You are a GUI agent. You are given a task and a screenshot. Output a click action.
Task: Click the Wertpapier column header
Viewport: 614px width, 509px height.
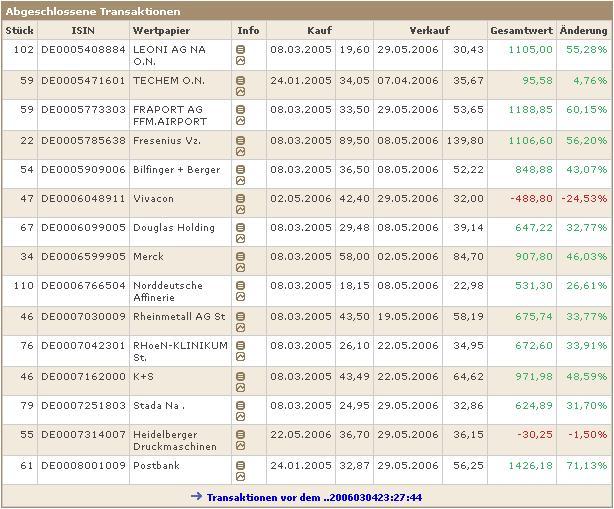(161, 31)
